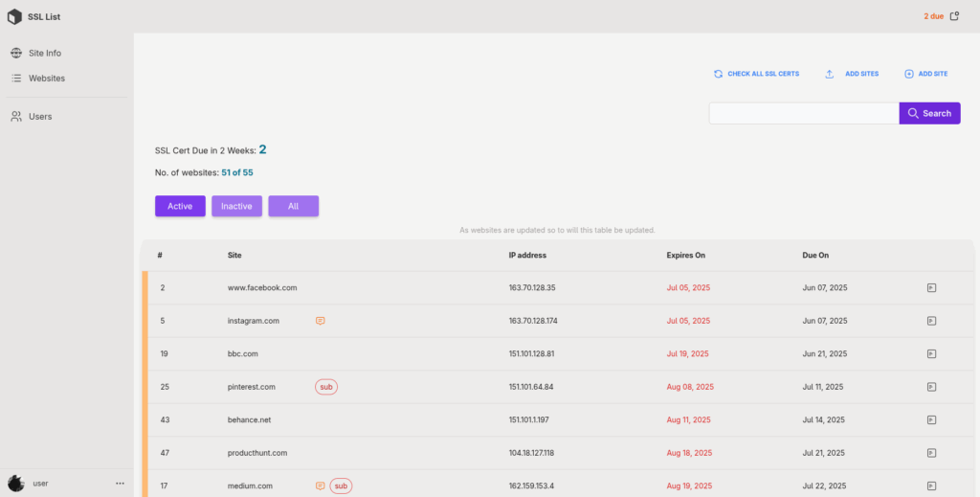Go to Websites in sidebar

tap(46, 78)
